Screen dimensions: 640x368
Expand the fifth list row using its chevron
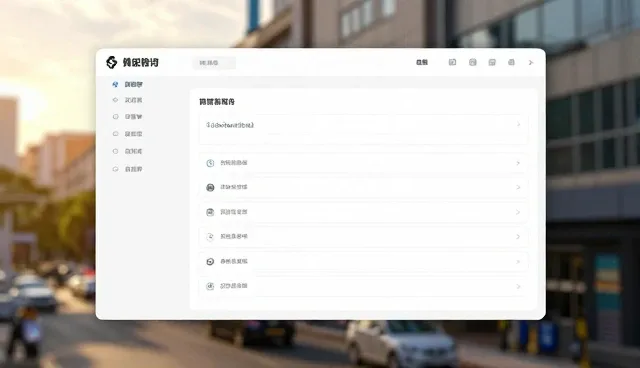pos(518,262)
